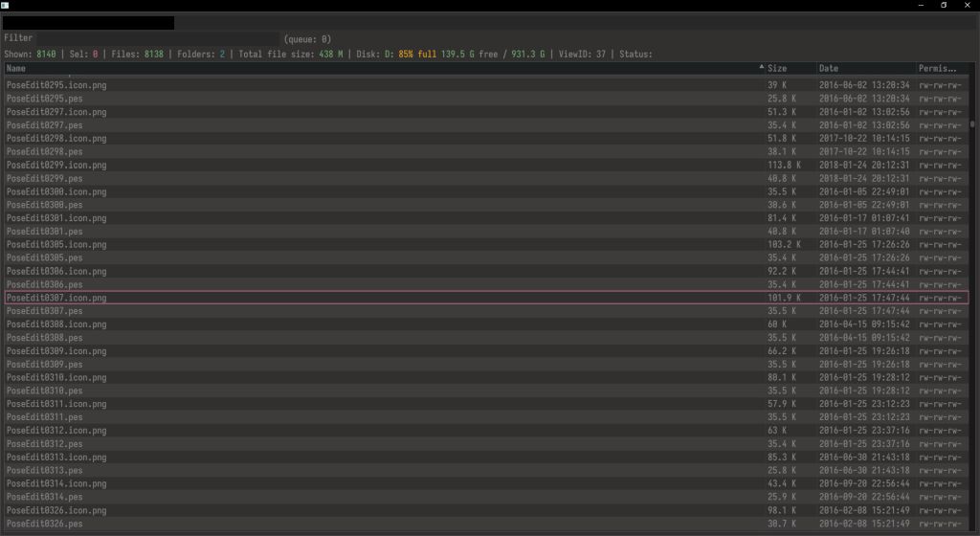Viewport: 980px width, 536px height.
Task: Select file PoseEdit0309.icon.png
Action: [486, 351]
